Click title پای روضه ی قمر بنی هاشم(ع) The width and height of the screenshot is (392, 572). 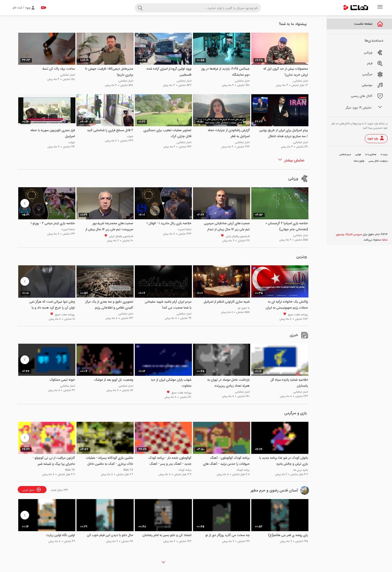click(x=288, y=535)
